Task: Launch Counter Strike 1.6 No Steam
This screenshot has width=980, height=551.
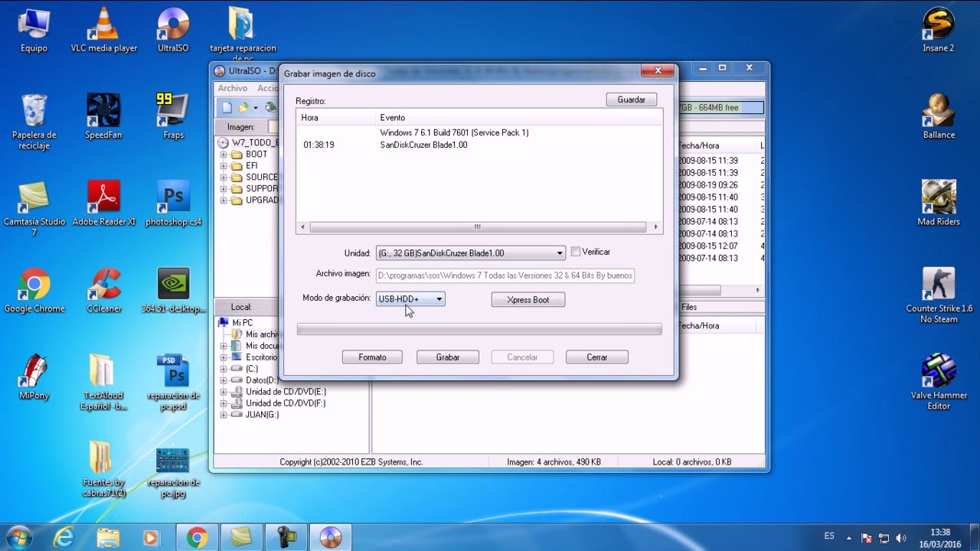Action: pos(939,295)
